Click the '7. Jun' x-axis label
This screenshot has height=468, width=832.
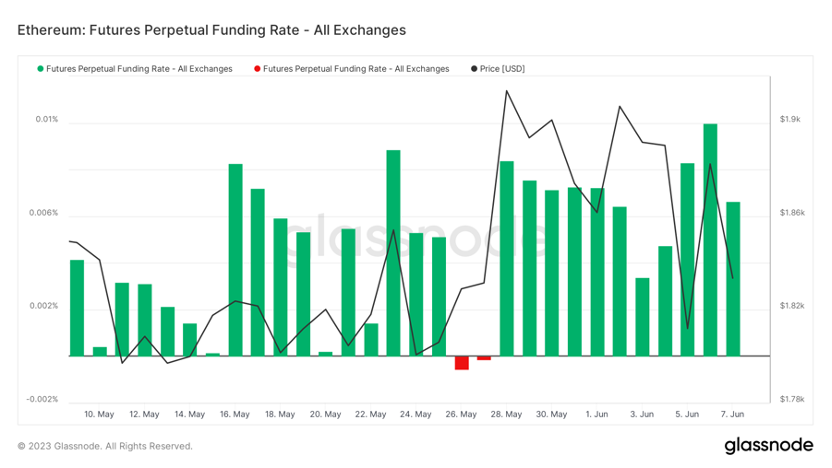pos(732,413)
